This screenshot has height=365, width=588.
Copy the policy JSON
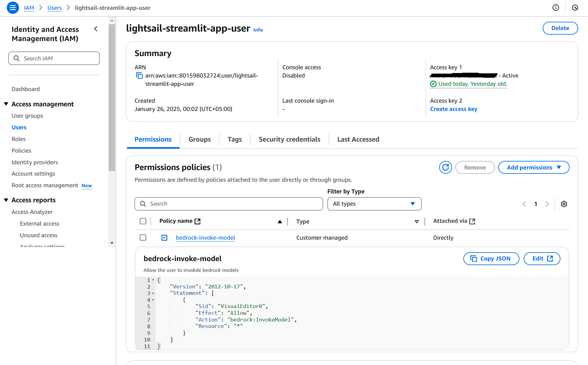click(x=491, y=259)
